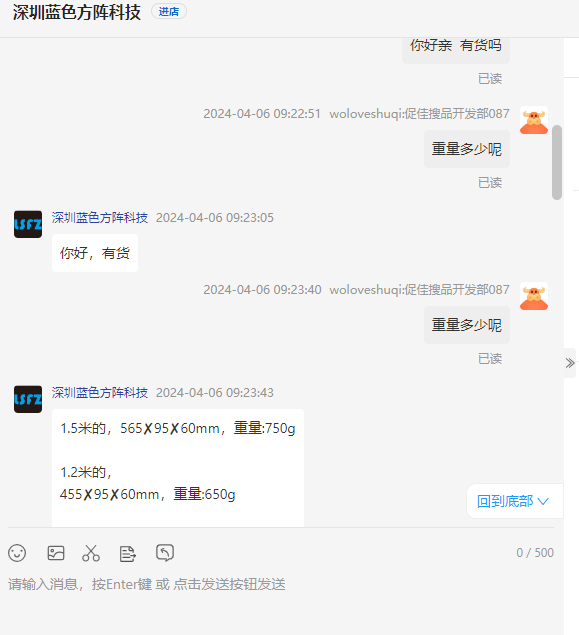Open the quick phrases document icon

pyautogui.click(x=128, y=554)
